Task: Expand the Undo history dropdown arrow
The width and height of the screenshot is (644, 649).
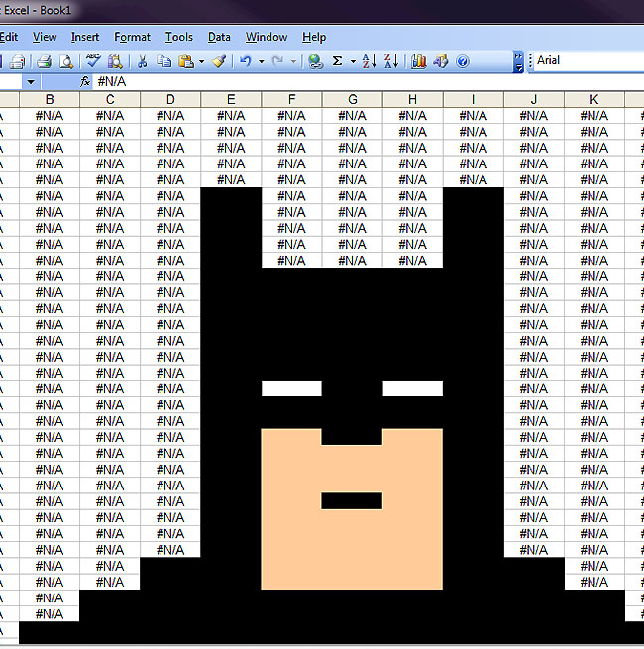Action: coord(262,62)
